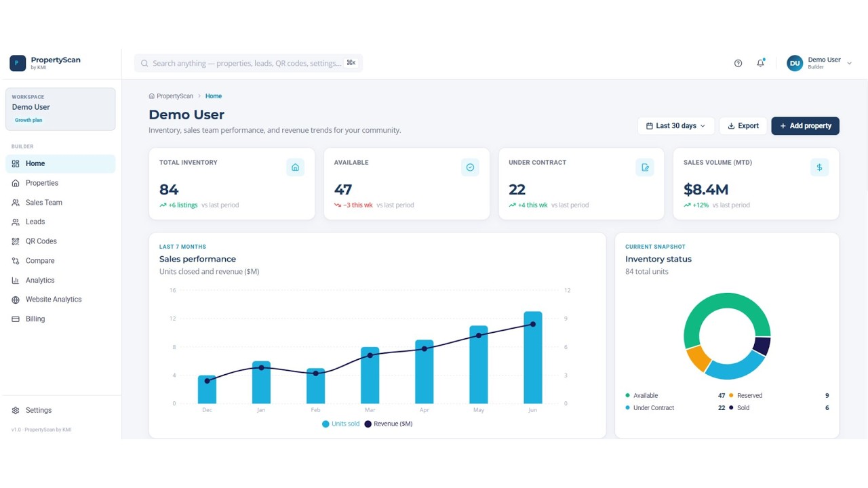868x488 pixels.
Task: Click the breadcrumb home icon
Action: click(152, 96)
